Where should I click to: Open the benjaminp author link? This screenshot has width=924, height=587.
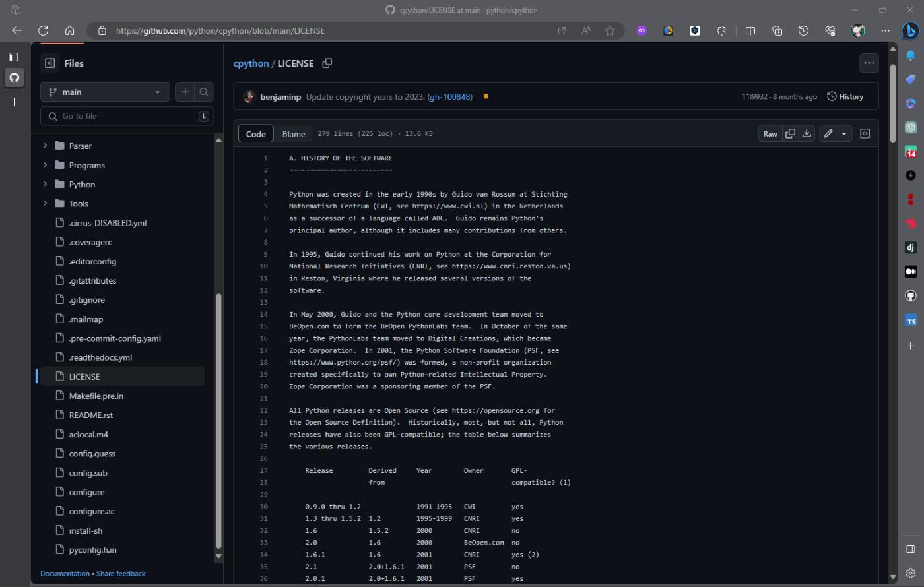[280, 96]
